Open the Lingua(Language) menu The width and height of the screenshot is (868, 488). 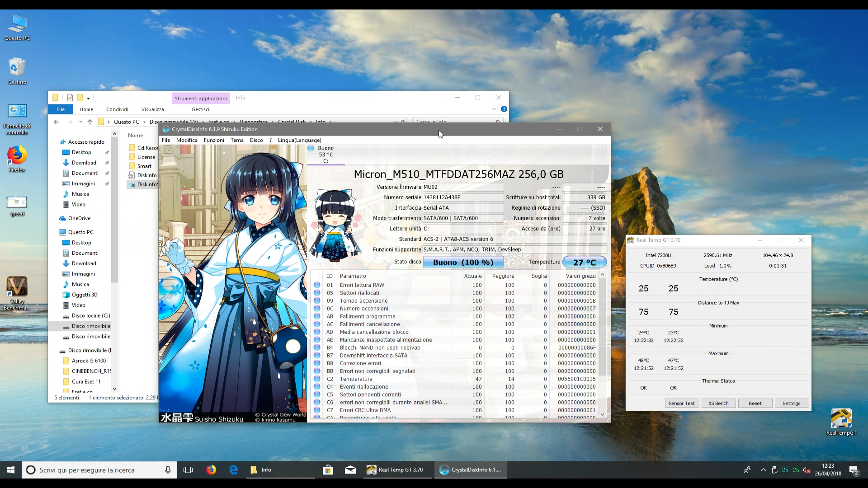[299, 140]
